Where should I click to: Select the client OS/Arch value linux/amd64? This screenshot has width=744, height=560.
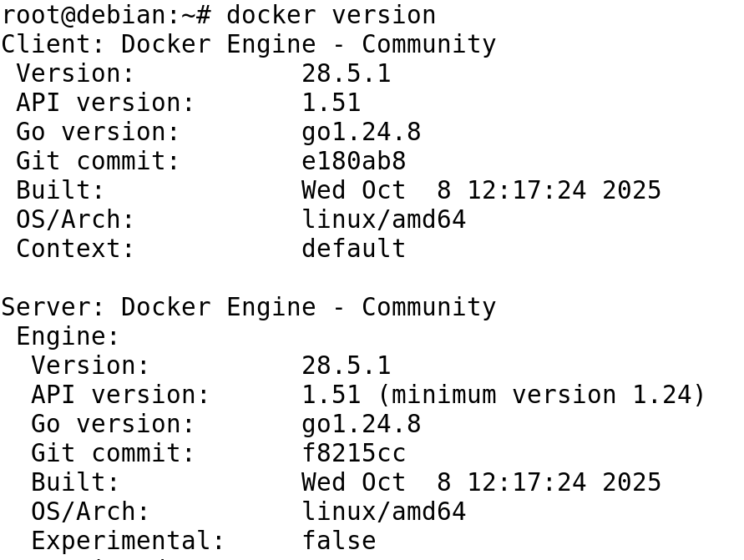point(383,219)
